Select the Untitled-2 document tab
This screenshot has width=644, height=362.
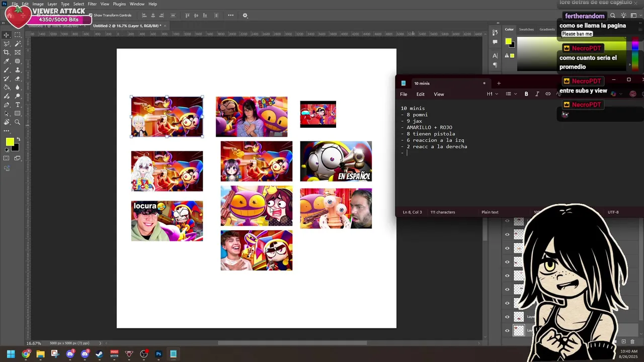(x=127, y=26)
